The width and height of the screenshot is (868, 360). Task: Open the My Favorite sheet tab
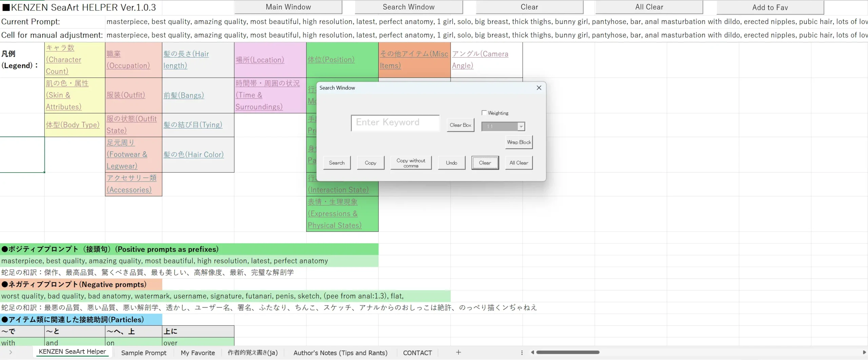pos(198,353)
